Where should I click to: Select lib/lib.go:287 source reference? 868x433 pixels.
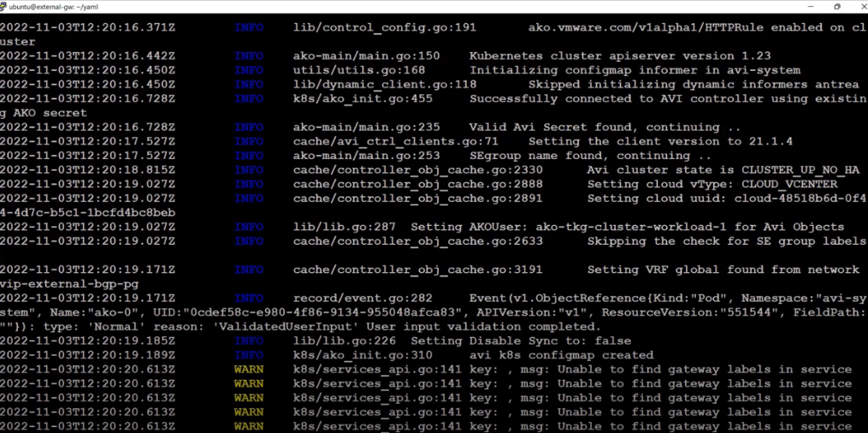pyautogui.click(x=345, y=228)
